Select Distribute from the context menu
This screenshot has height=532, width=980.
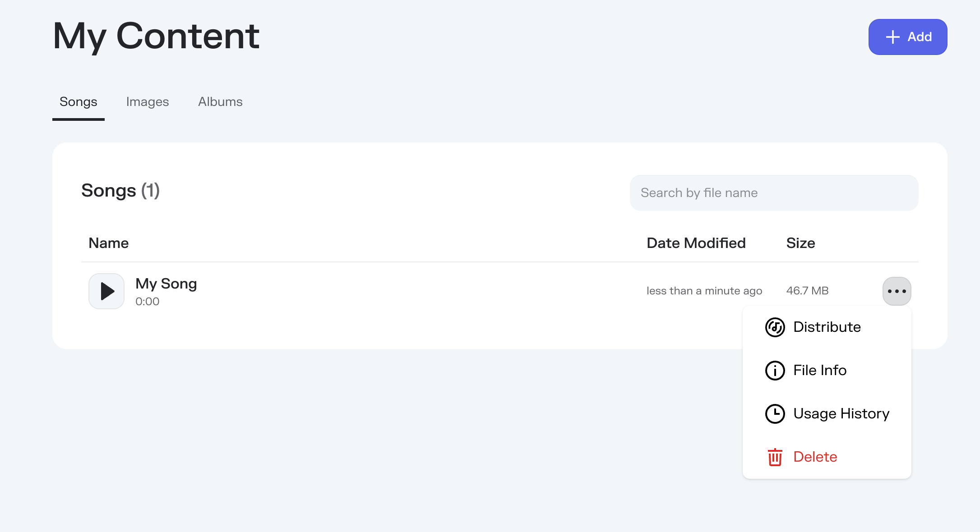(x=827, y=327)
